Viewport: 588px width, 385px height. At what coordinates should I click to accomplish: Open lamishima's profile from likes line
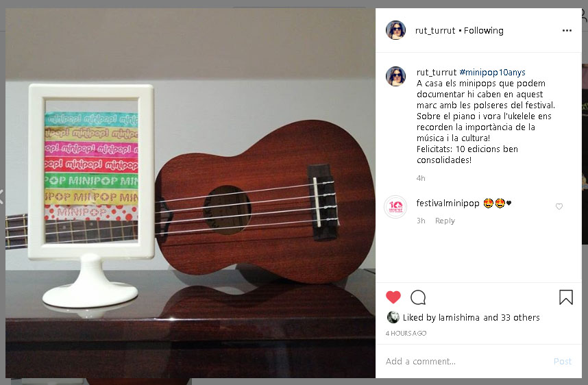coord(459,317)
